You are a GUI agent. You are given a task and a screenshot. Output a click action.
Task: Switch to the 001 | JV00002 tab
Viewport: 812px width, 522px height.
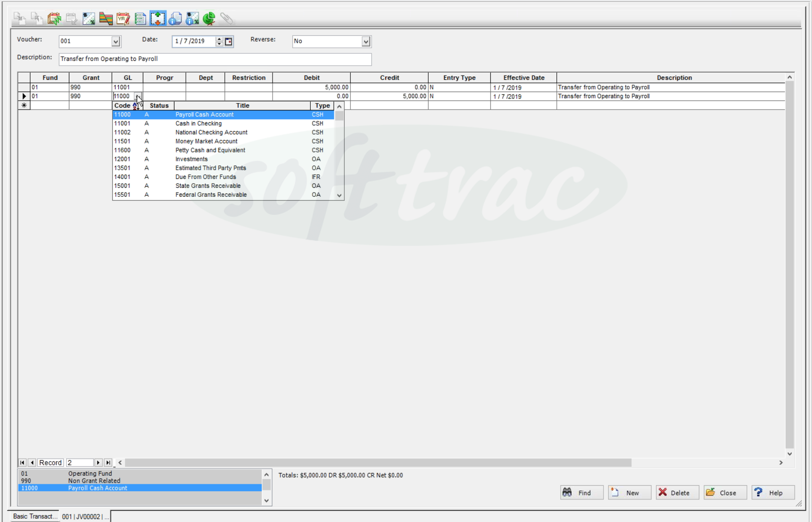85,517
